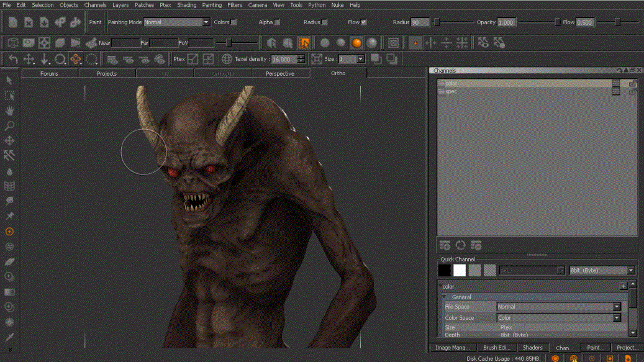Click the remove channel icon

coord(476,245)
